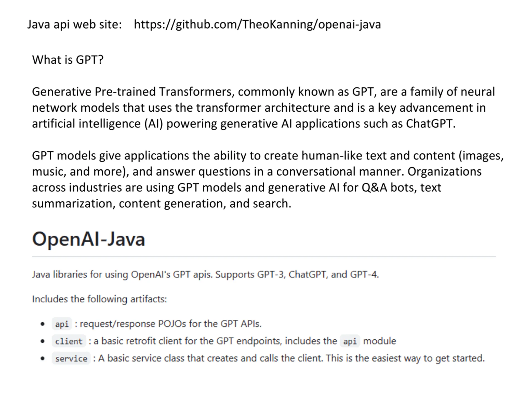The image size is (532, 399).
Task: Click the service code tag
Action: point(71,359)
